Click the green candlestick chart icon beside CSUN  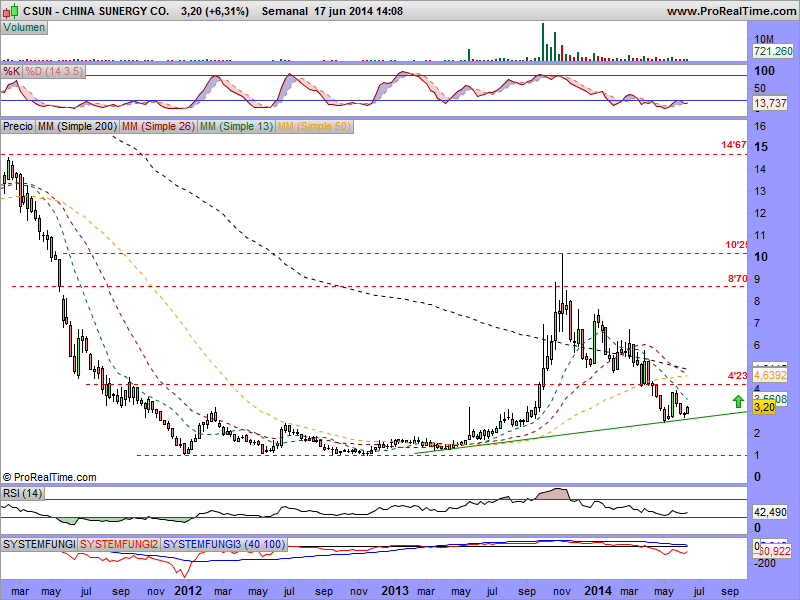point(11,10)
